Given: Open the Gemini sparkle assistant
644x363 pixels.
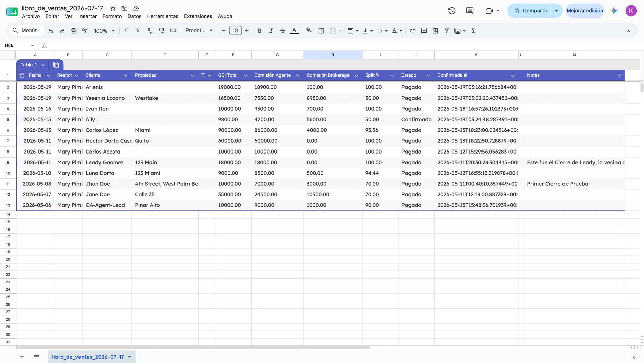Looking at the screenshot, I should point(614,11).
